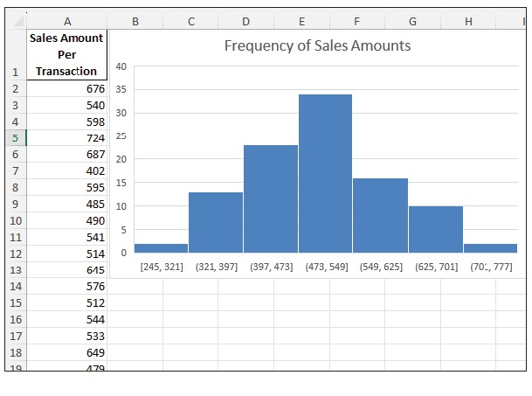Select column A header
Screen dimensions: 532x396
point(67,21)
